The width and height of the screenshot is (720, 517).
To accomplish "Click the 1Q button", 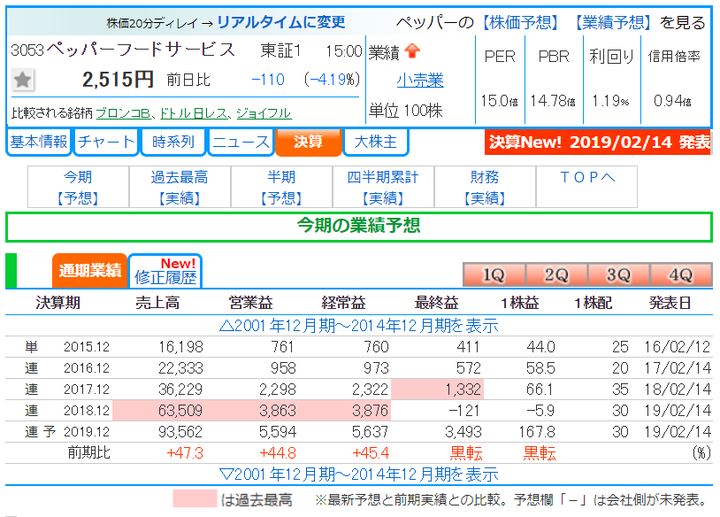I will [x=494, y=275].
